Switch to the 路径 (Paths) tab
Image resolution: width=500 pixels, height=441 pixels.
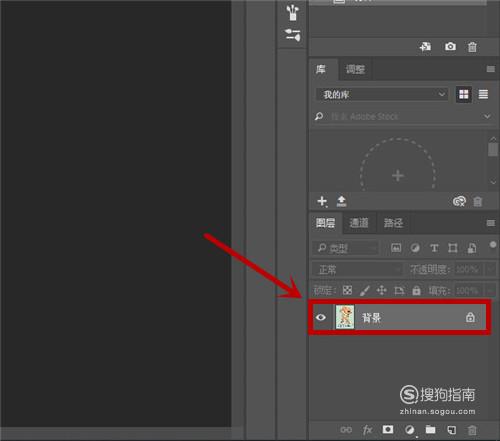393,223
